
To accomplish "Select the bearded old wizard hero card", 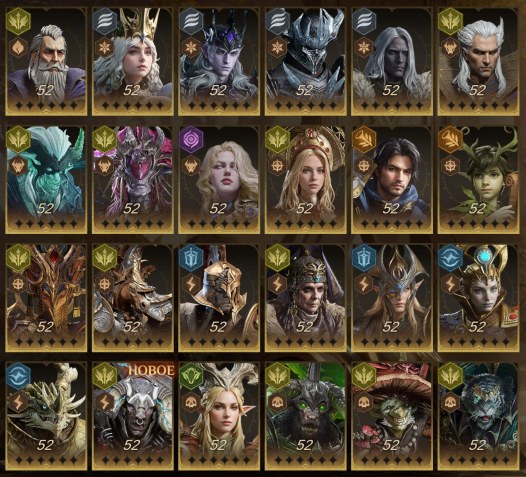I will pyautogui.click(x=46, y=61).
